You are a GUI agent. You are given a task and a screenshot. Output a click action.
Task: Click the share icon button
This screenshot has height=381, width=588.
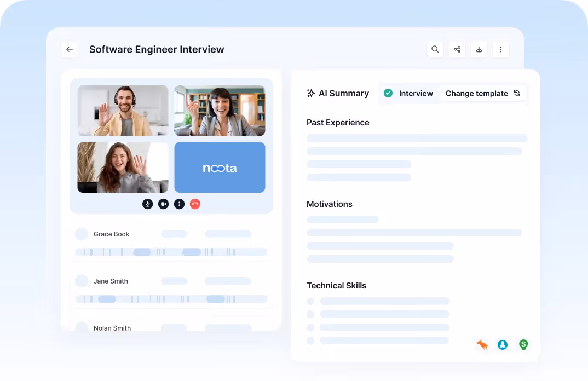(457, 49)
